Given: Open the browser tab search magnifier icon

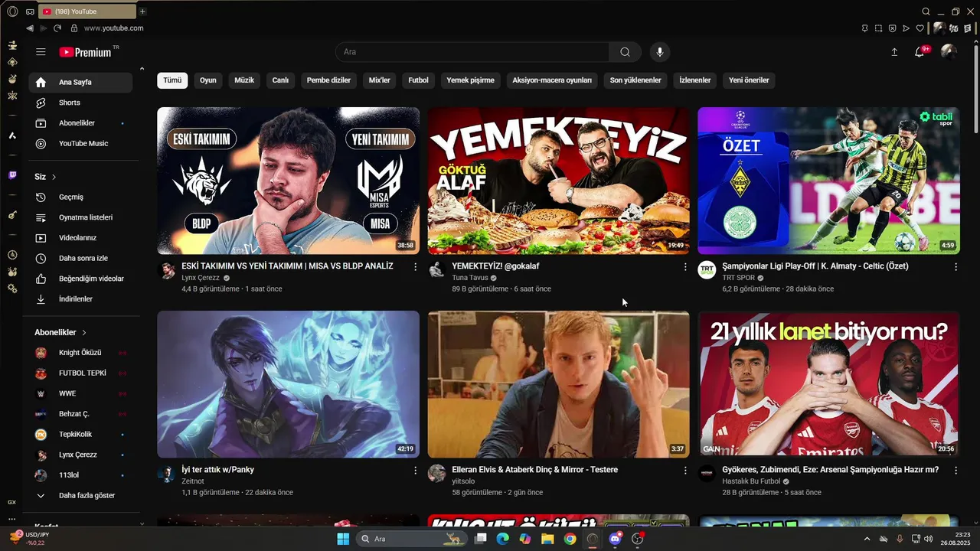Looking at the screenshot, I should pos(926,11).
